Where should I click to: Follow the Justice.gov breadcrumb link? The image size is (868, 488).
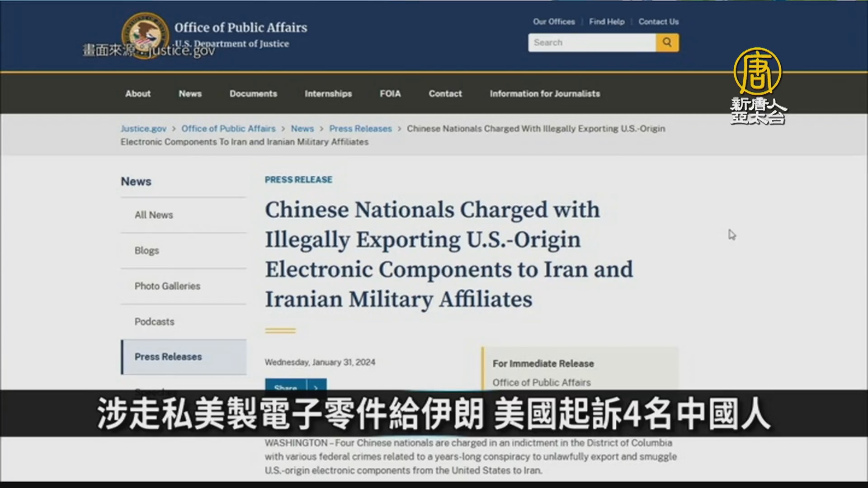point(143,129)
